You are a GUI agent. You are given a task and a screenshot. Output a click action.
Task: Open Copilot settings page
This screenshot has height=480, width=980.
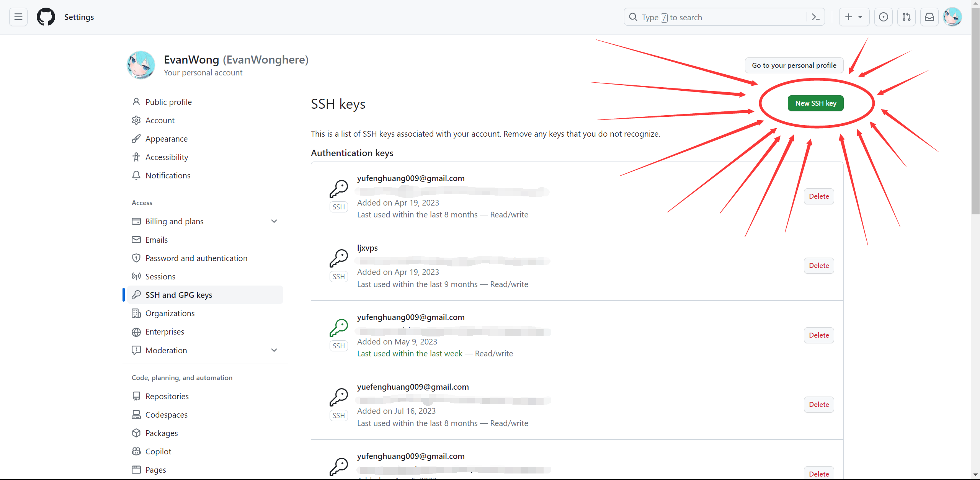click(158, 451)
